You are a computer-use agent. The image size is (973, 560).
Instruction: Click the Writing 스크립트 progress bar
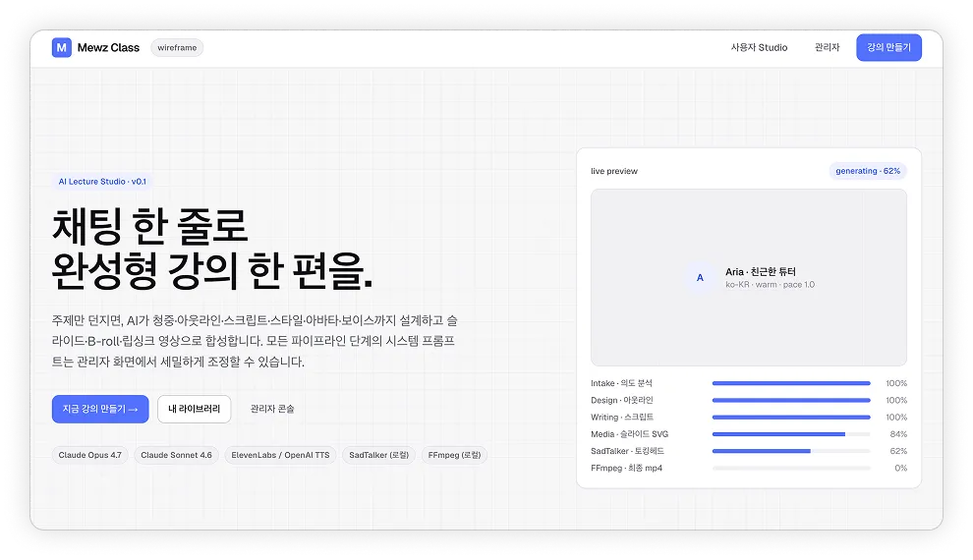point(791,418)
